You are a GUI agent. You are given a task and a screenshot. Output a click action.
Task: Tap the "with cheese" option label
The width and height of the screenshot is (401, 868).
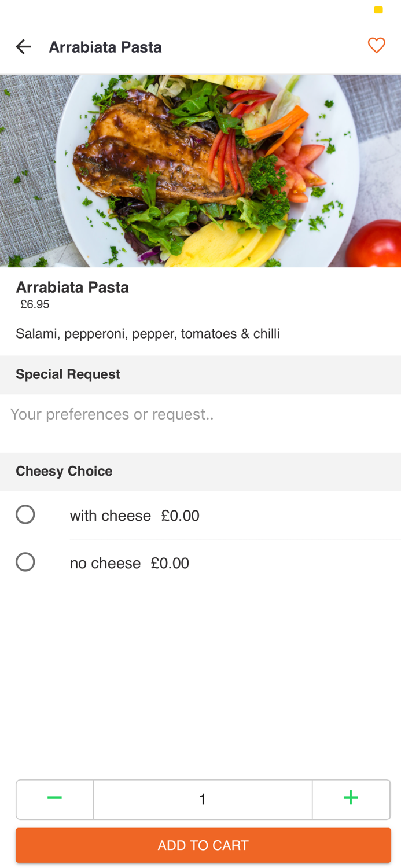(x=110, y=516)
